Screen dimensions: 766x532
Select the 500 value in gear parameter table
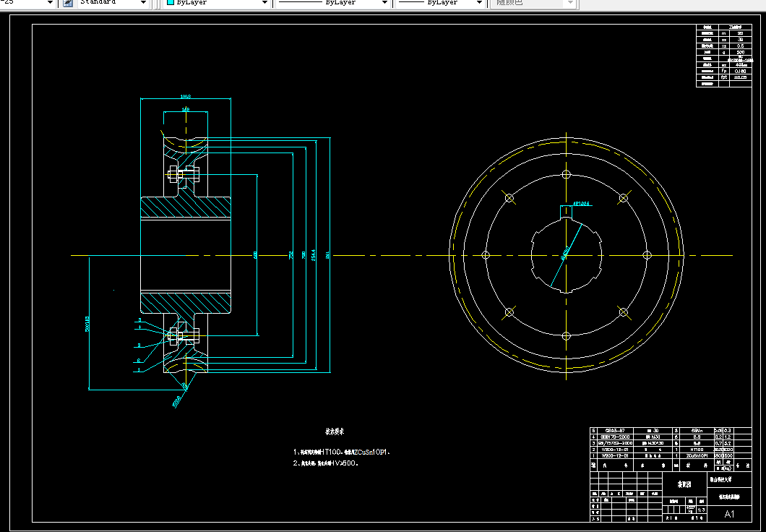[740, 52]
